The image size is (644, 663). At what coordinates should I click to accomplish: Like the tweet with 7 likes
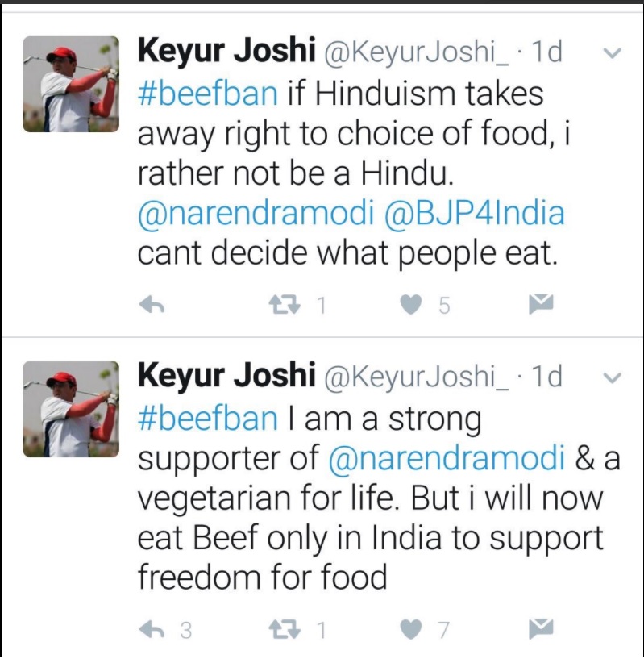tap(412, 630)
